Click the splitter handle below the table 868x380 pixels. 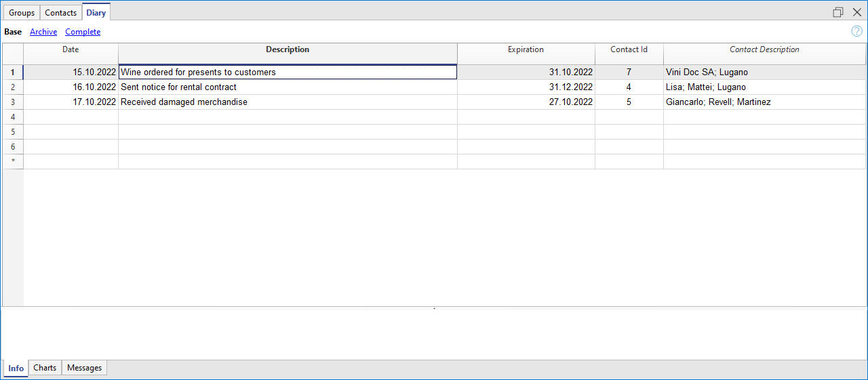pos(434,309)
